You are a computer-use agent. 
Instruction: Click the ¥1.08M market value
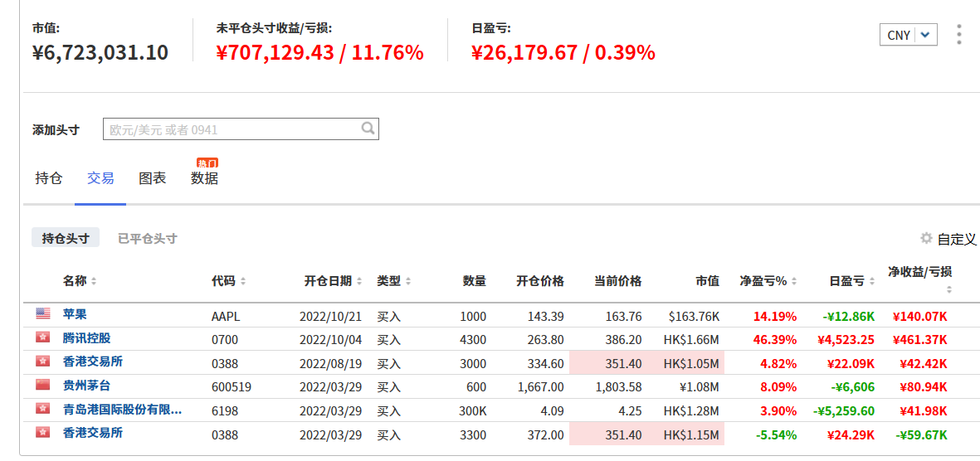(700, 387)
